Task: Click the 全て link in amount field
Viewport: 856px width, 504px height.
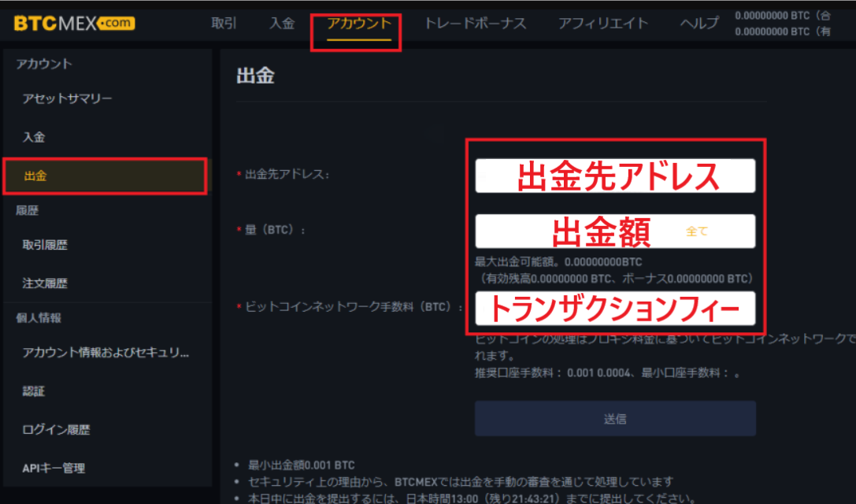Action: [697, 232]
